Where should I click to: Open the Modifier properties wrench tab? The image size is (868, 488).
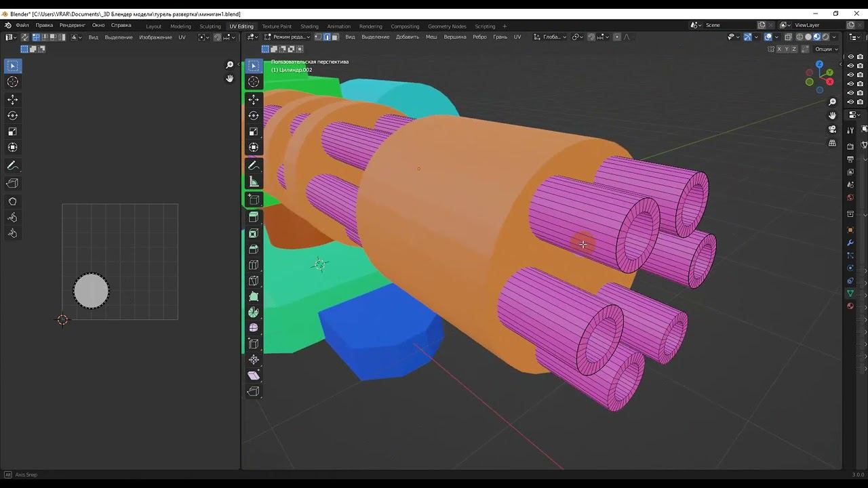[850, 243]
